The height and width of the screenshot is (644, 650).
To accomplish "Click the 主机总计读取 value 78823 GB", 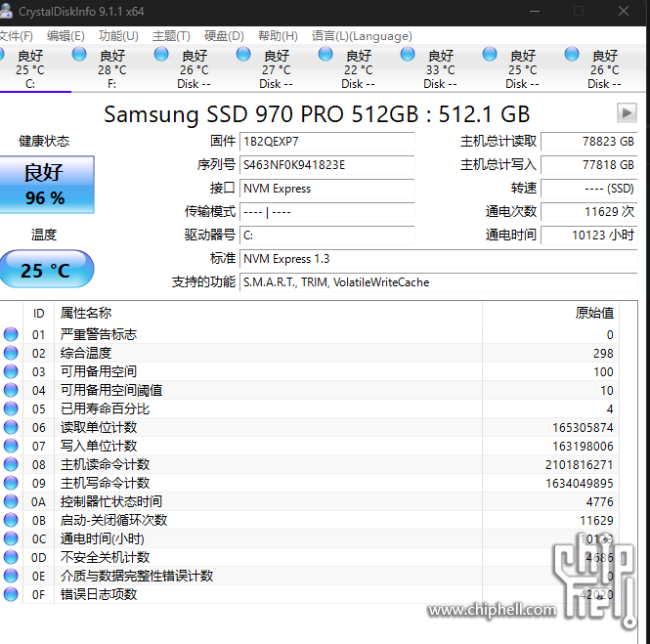I will [x=589, y=142].
